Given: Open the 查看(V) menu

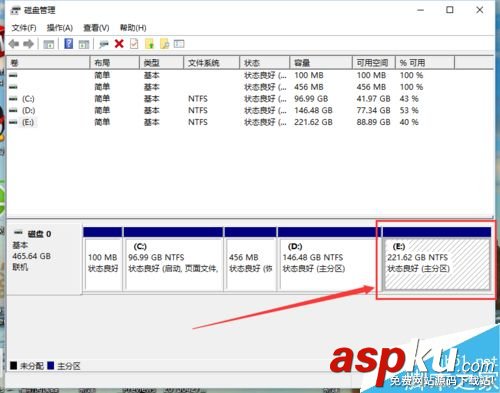Looking at the screenshot, I should 96,28.
